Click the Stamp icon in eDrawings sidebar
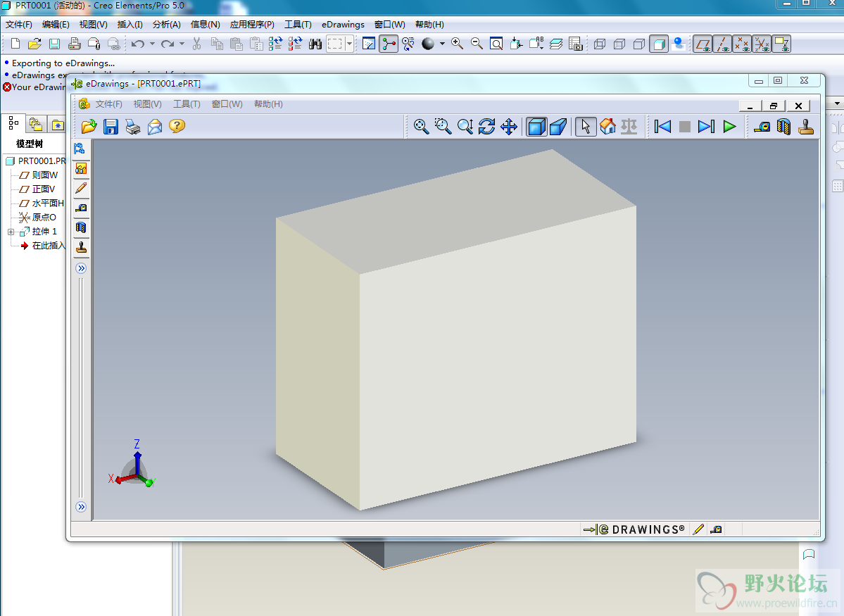The width and height of the screenshot is (844, 616). pos(81,247)
